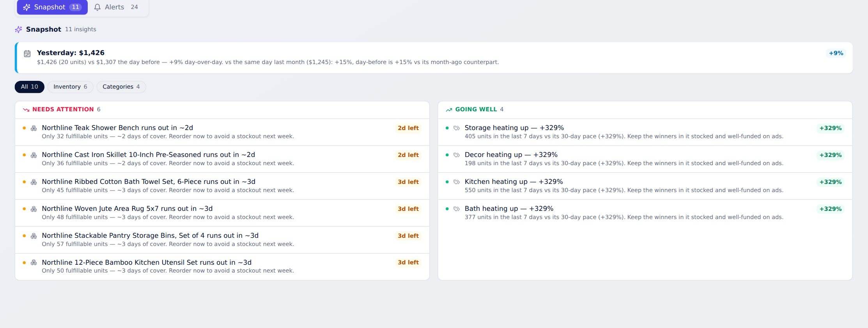Open the Ribbed Cotton Bath Towel Set insight

[x=222, y=186]
